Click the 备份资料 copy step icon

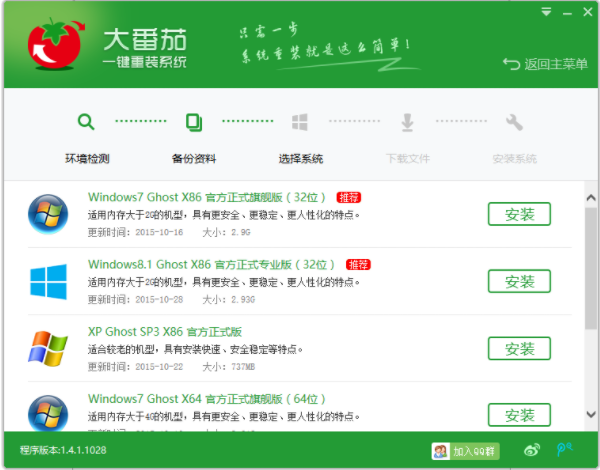click(x=193, y=123)
